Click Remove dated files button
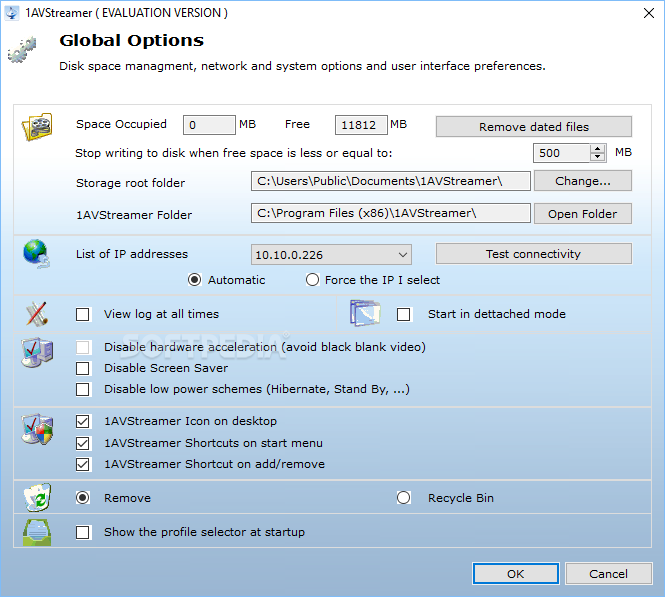This screenshot has width=665, height=597. click(534, 127)
